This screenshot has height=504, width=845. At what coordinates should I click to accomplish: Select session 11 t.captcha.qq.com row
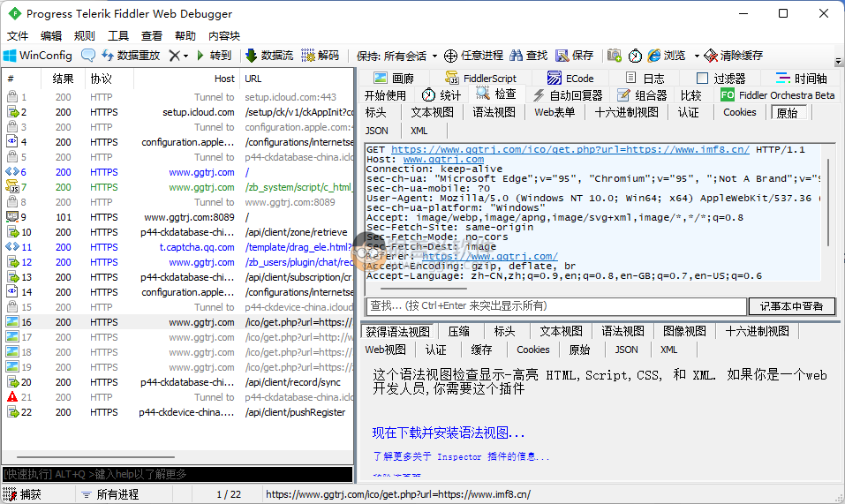(177, 247)
